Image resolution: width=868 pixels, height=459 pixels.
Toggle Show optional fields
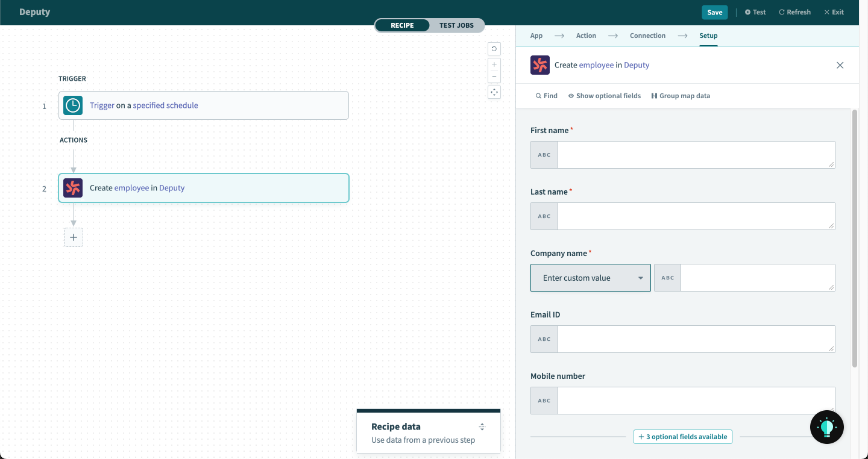pyautogui.click(x=605, y=96)
